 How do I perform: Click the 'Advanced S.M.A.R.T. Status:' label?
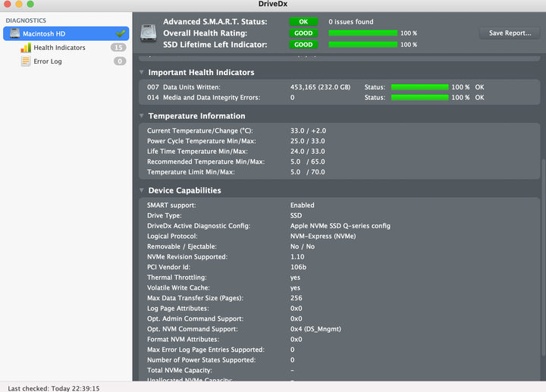coord(215,21)
